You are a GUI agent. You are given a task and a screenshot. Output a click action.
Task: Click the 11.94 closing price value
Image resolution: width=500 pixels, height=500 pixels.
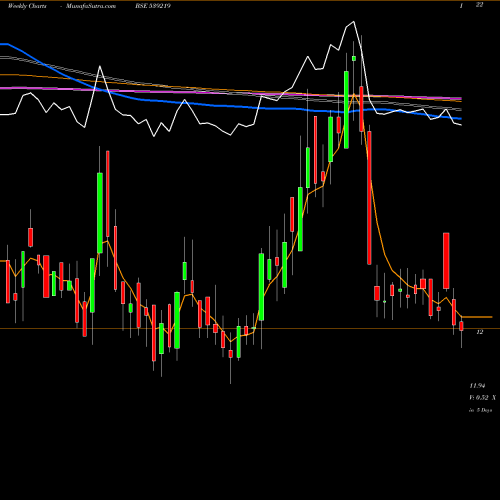(477, 386)
